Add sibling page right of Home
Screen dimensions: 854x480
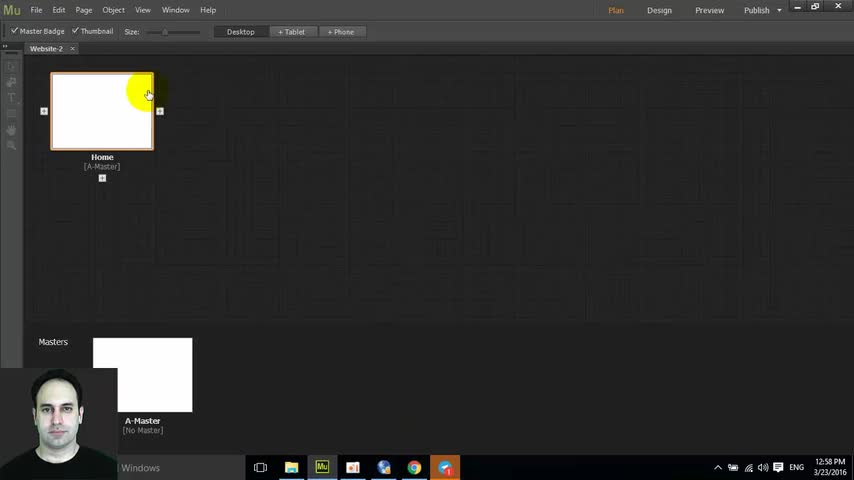[x=160, y=111]
